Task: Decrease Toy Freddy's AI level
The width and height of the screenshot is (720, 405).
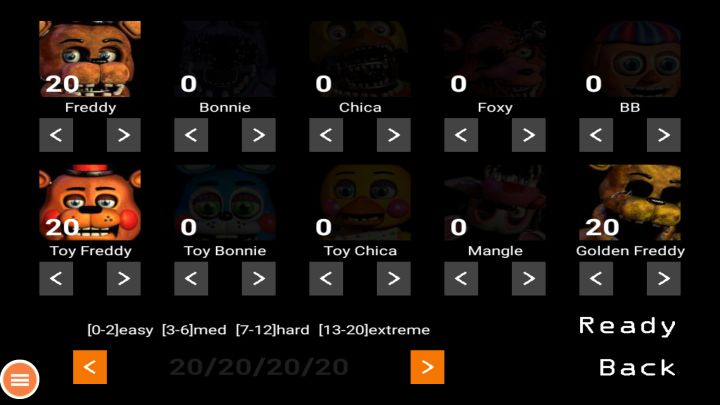Action: click(x=56, y=278)
